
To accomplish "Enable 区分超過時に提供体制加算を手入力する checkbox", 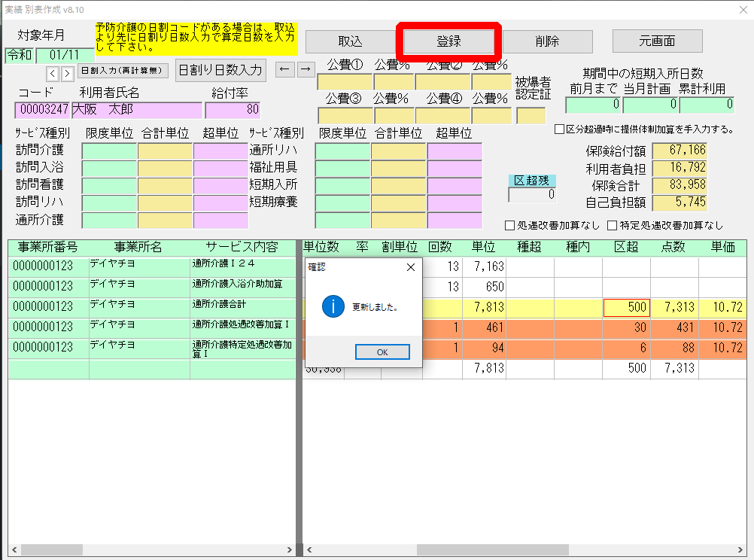I will coord(559,129).
